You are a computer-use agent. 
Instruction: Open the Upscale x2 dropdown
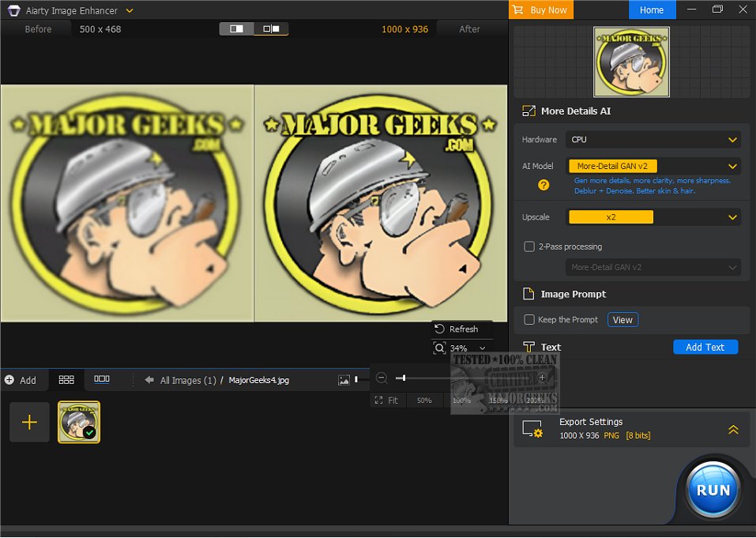pyautogui.click(x=653, y=217)
